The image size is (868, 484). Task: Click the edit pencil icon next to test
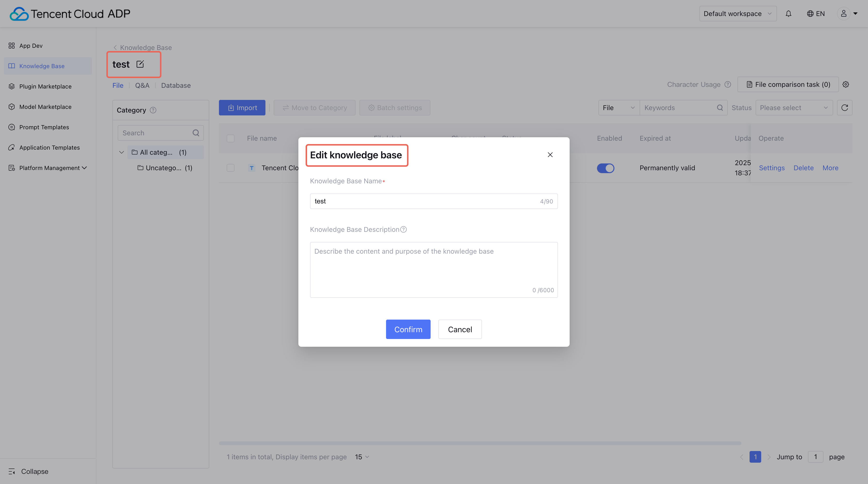tap(140, 64)
